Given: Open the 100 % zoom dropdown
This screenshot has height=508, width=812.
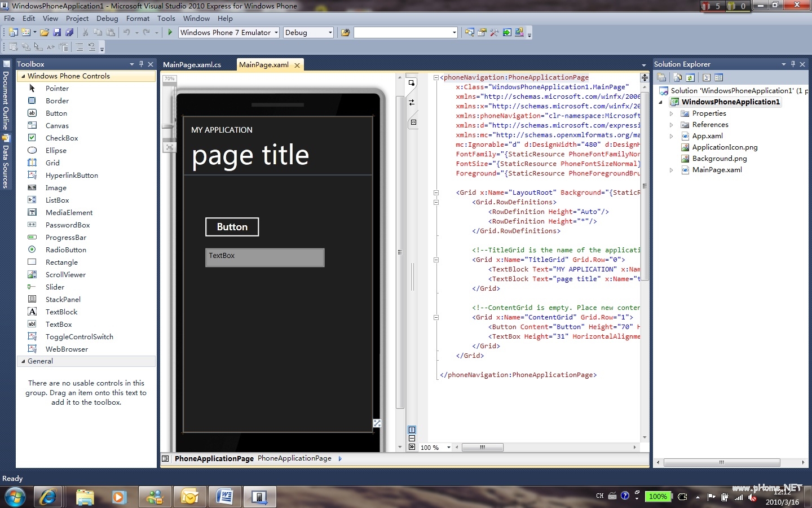Looking at the screenshot, I should pos(449,448).
